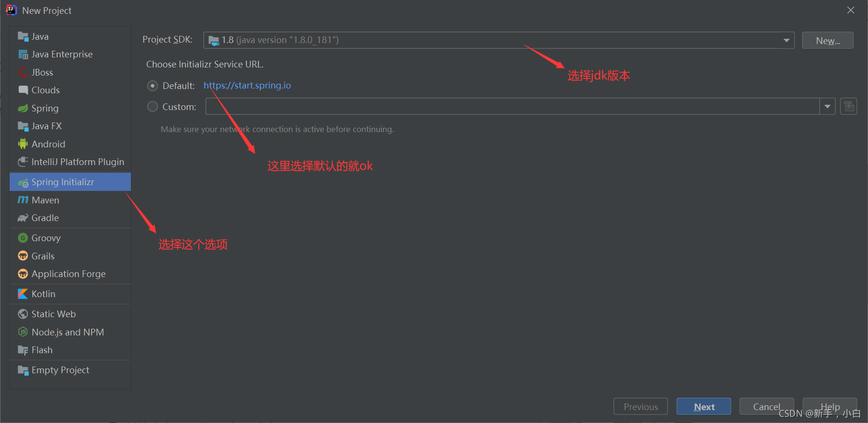Click the Next button
Viewport: 868px width, 423px height.
704,407
